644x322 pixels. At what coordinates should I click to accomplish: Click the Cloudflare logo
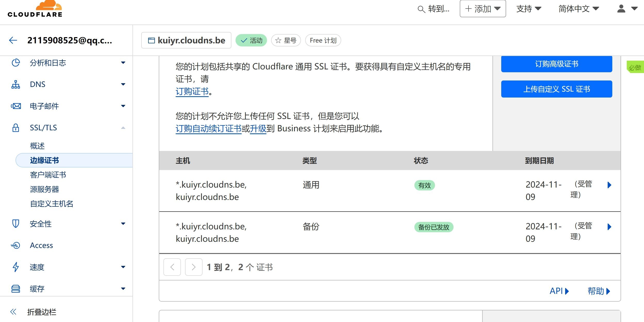pyautogui.click(x=35, y=10)
